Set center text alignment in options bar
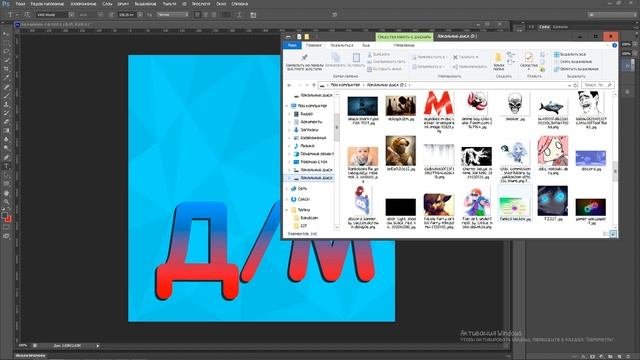Screen dimensions: 640x360 (205, 15)
